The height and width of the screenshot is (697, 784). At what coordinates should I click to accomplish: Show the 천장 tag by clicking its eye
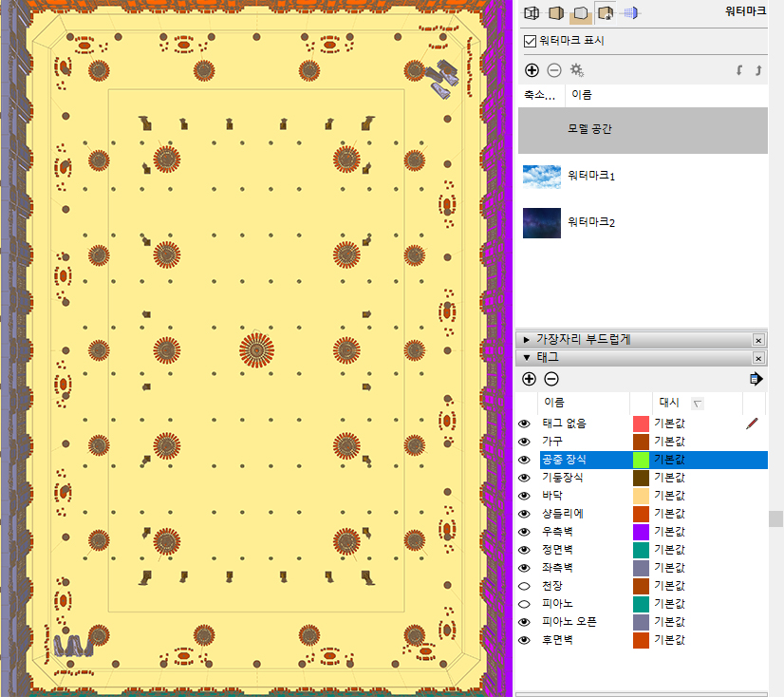click(524, 585)
